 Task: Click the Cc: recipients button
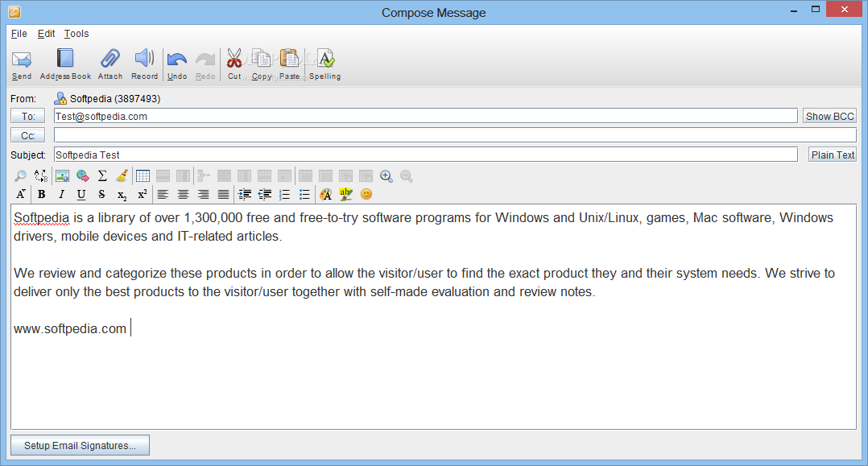click(x=27, y=135)
